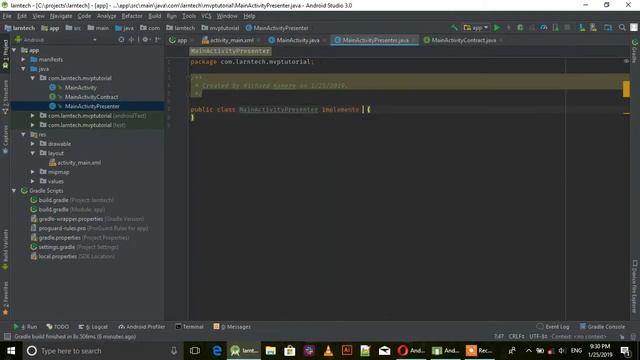Screen dimensions: 640x360
Task: Open the Logcat tool window
Action: 93,327
